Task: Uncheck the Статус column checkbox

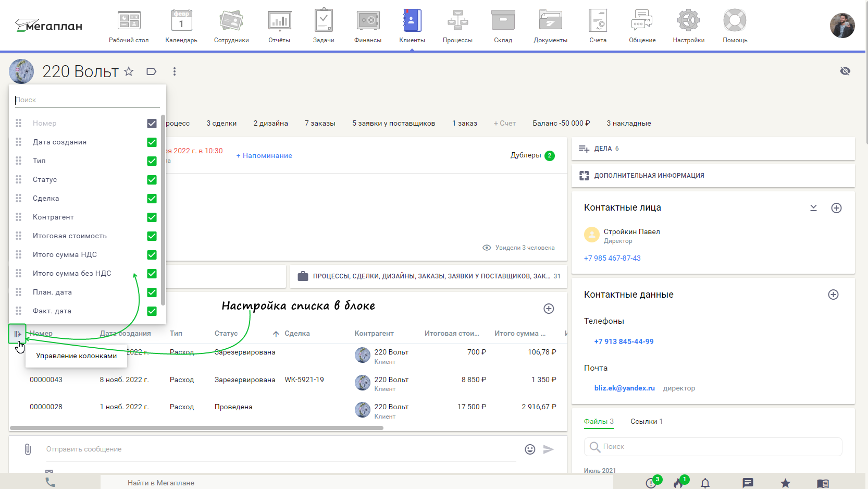Action: click(x=152, y=180)
